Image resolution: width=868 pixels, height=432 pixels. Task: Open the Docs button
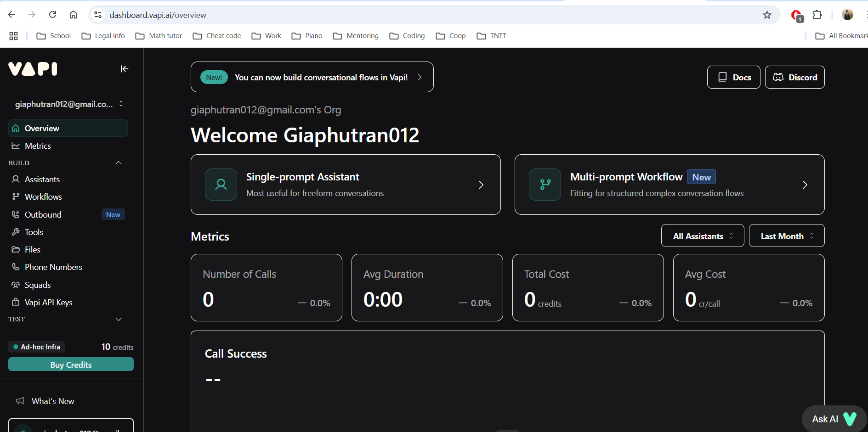[734, 77]
